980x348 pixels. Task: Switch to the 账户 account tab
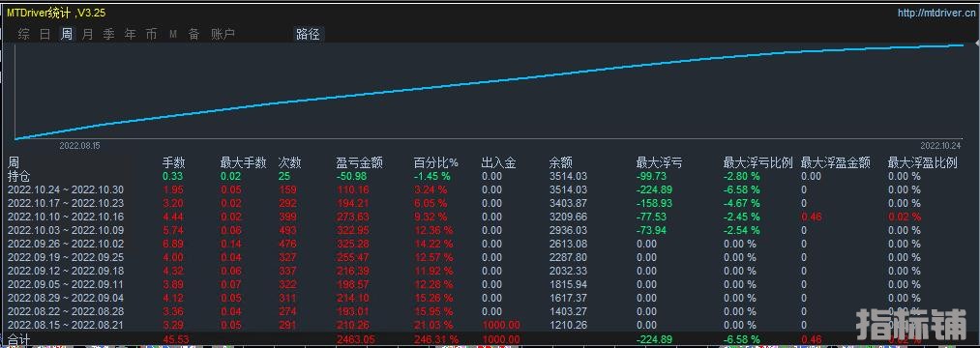223,35
